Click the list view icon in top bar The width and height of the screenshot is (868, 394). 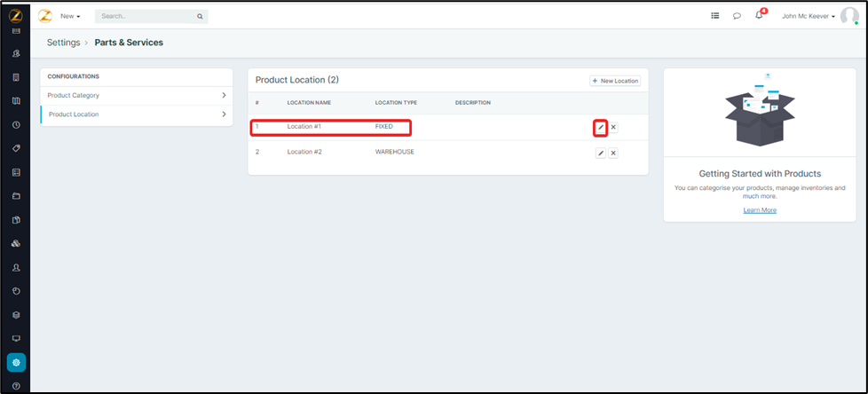click(x=715, y=16)
